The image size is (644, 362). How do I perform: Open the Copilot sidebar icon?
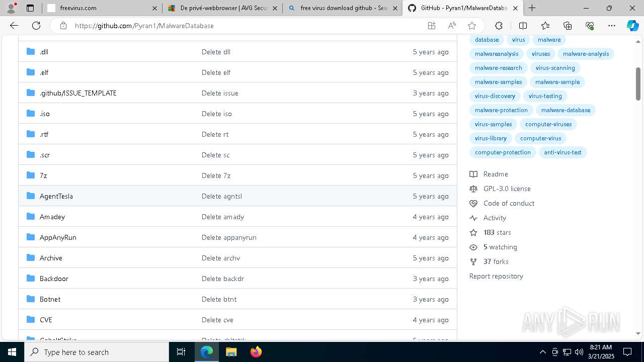click(x=633, y=26)
